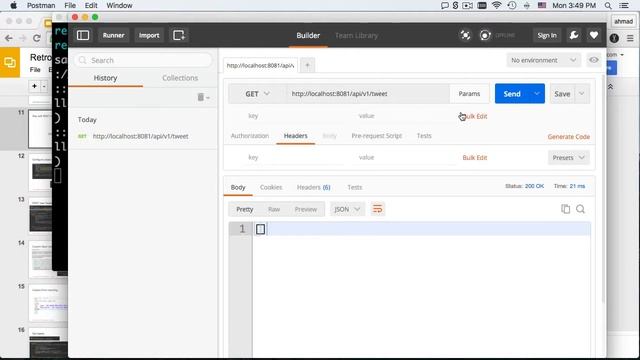Viewport: 640px width, 360px height.
Task: Click the Runner button
Action: [x=113, y=36]
